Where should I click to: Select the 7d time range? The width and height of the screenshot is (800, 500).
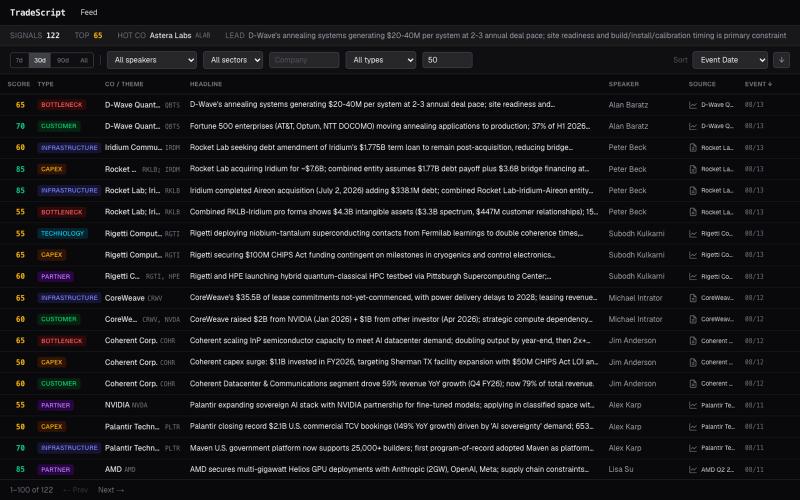[19, 60]
